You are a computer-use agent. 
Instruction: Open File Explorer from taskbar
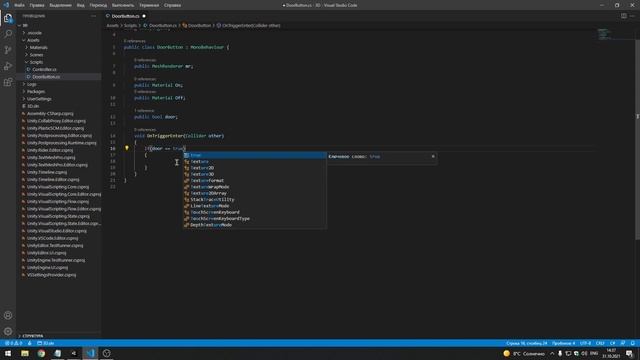coord(25,353)
